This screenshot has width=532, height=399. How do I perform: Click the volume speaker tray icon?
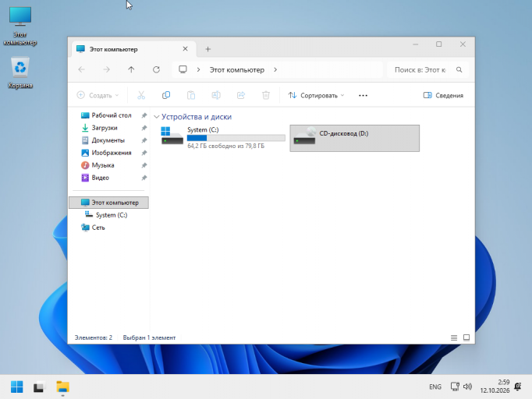[467, 387]
